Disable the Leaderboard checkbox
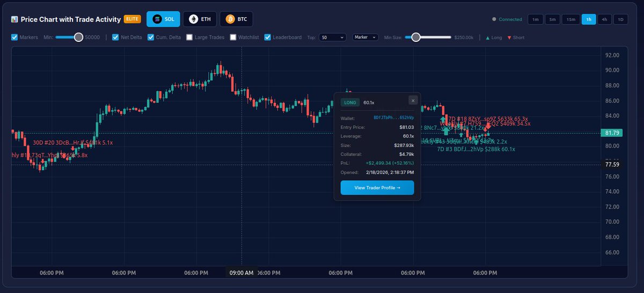Screen dimensions: 644x293 [x=268, y=38]
